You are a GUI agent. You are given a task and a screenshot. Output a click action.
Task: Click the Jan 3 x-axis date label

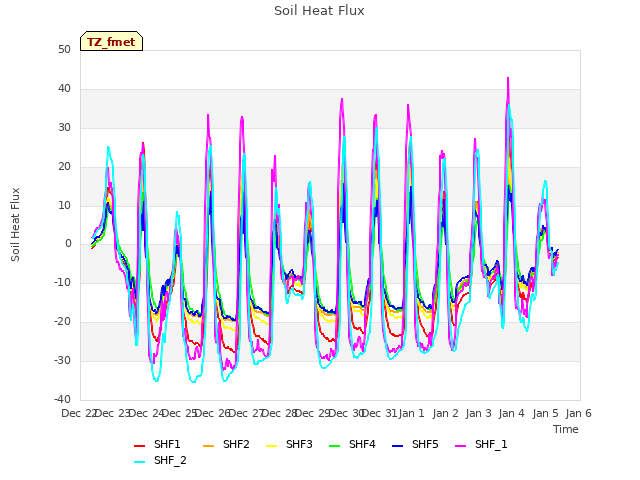tap(479, 413)
